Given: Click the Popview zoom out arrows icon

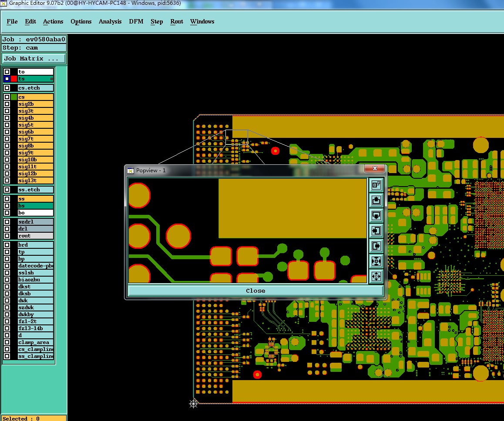Looking at the screenshot, I should 376,276.
